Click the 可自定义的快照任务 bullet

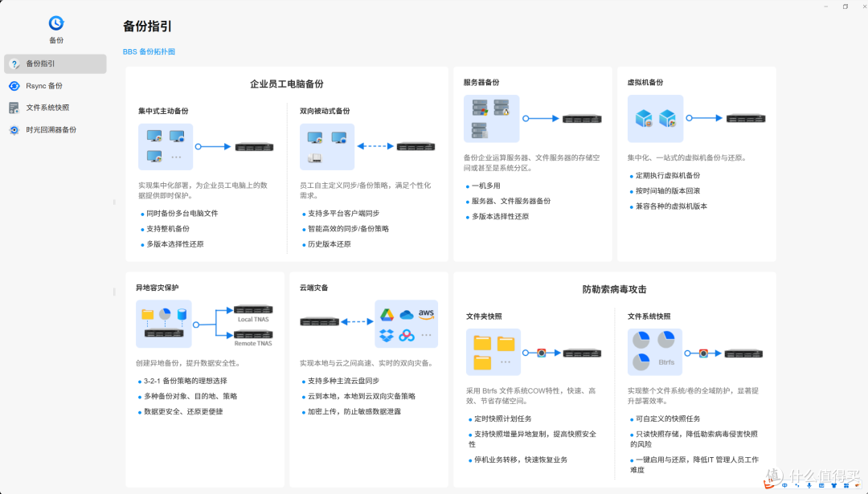pyautogui.click(x=668, y=418)
